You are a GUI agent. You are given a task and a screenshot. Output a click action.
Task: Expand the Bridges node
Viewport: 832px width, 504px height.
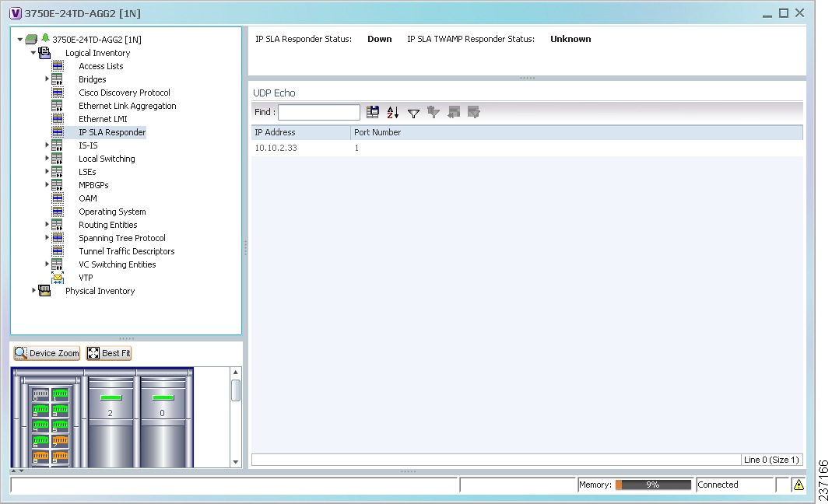coord(47,79)
